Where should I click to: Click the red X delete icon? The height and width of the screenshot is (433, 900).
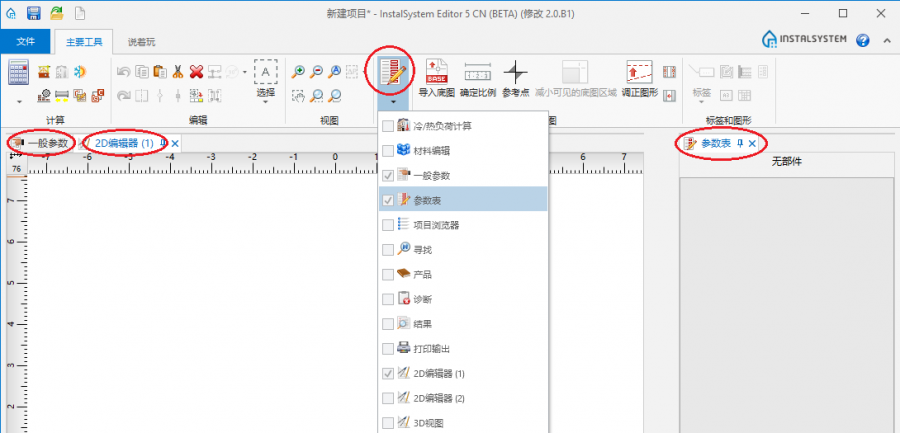tap(196, 71)
